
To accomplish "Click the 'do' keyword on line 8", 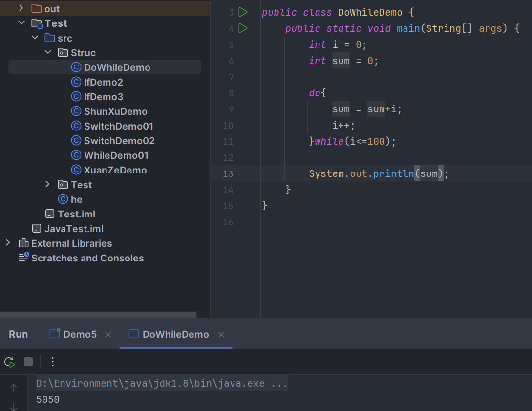I will click(315, 93).
